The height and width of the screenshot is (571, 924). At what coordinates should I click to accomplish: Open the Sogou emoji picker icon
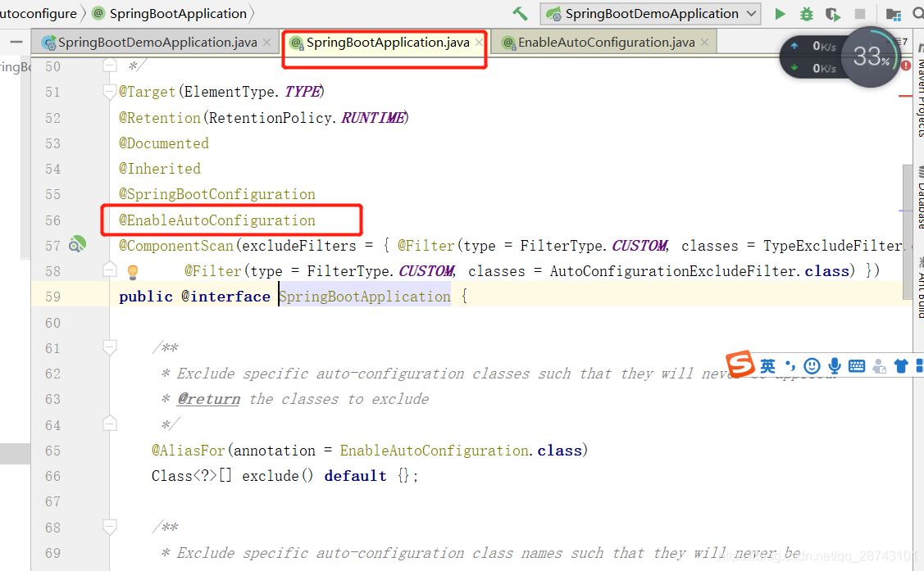click(x=812, y=366)
